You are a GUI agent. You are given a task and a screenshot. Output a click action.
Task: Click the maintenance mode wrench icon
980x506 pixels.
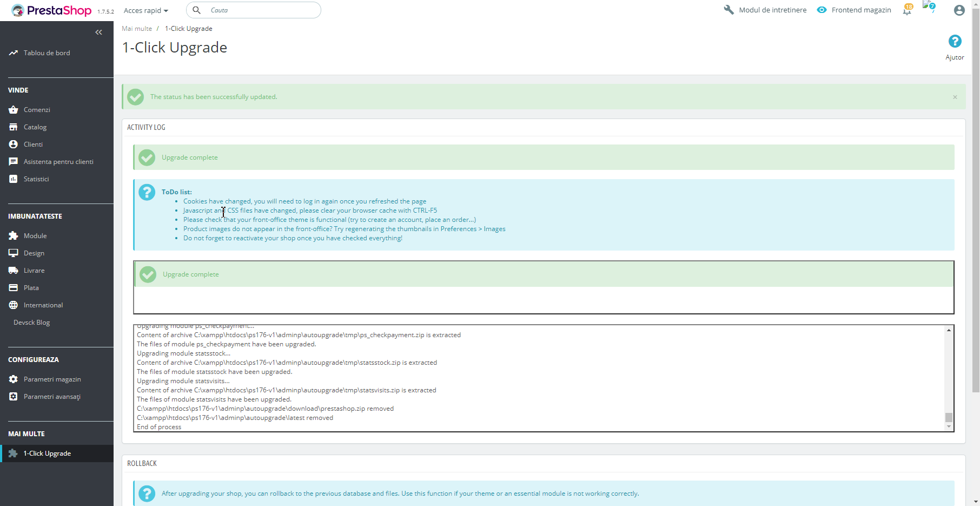(729, 10)
